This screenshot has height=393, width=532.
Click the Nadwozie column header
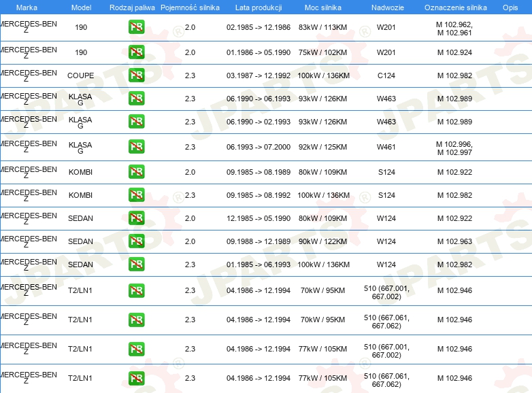[x=388, y=7]
